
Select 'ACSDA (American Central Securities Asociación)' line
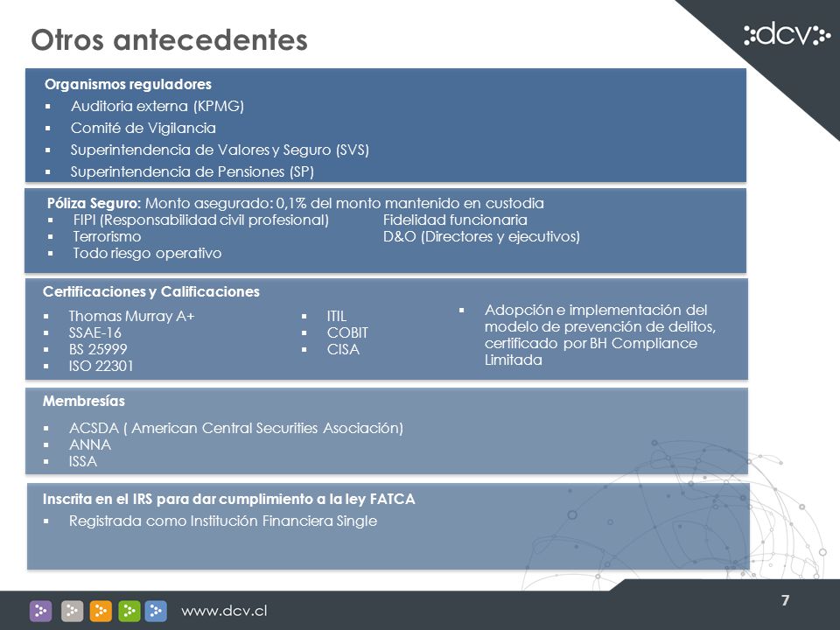(235, 428)
